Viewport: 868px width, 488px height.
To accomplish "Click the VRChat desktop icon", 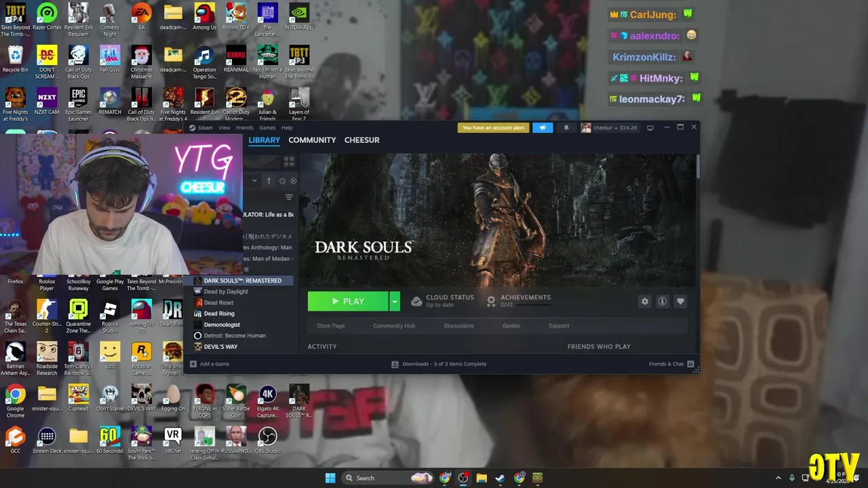I will (x=173, y=440).
